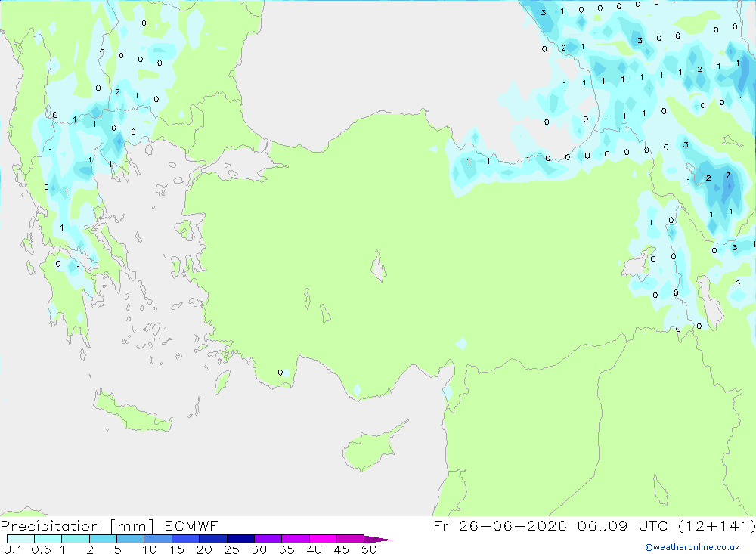Click the '7' precipitation value on the map

point(728,175)
